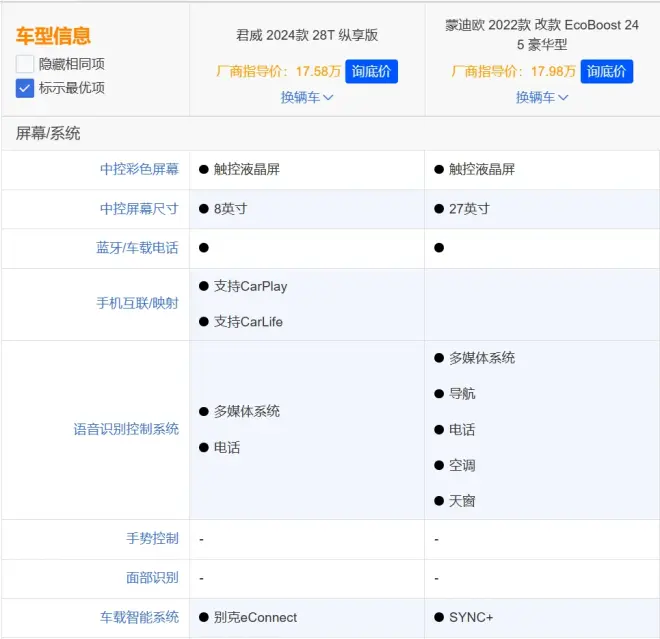Click the 中控彩色屏幕 row label
The height and width of the screenshot is (639, 660).
[139, 170]
